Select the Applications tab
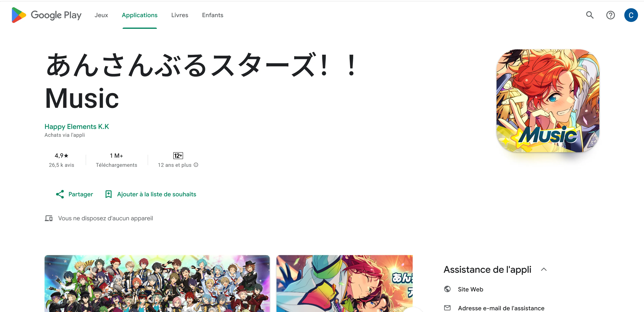This screenshot has width=644, height=312. (x=140, y=15)
